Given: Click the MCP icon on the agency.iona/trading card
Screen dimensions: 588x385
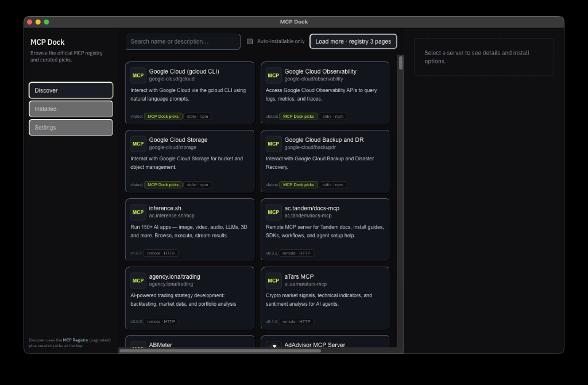Looking at the screenshot, I should 138,280.
